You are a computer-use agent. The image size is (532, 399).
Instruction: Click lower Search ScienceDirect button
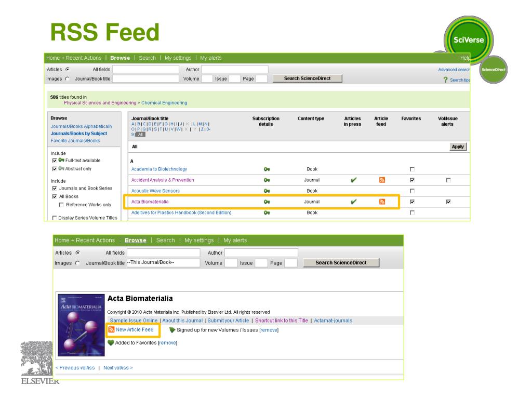pos(341,262)
